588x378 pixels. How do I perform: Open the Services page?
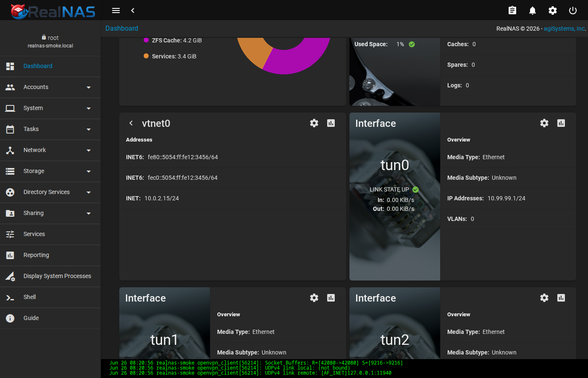(x=50, y=234)
